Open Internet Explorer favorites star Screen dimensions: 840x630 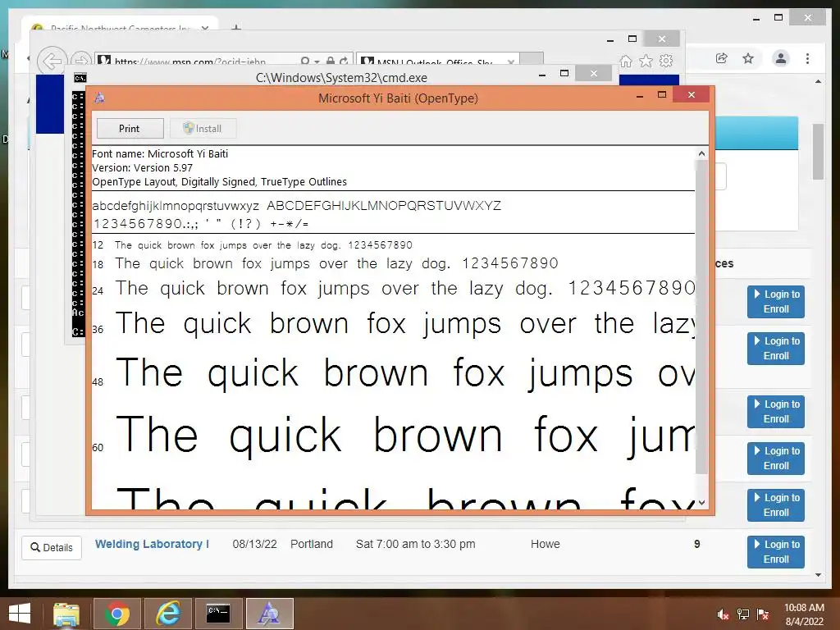pos(646,61)
